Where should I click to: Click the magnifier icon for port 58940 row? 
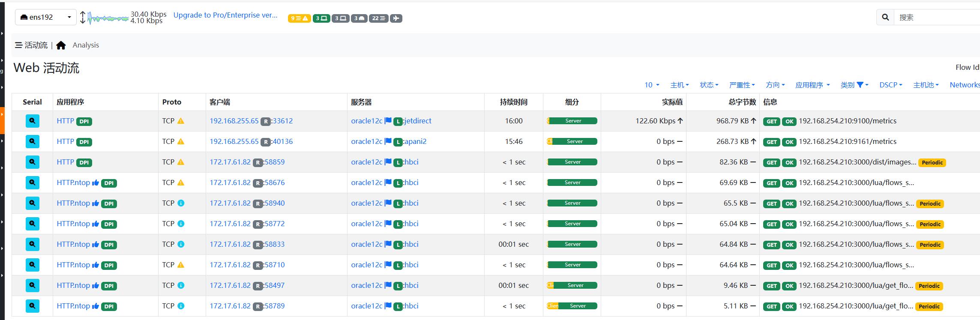click(32, 203)
